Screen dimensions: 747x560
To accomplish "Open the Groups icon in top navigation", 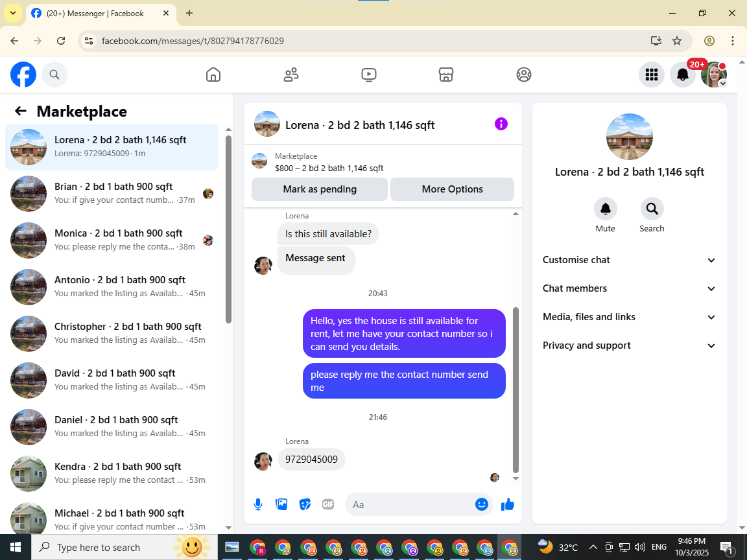I will tap(523, 75).
